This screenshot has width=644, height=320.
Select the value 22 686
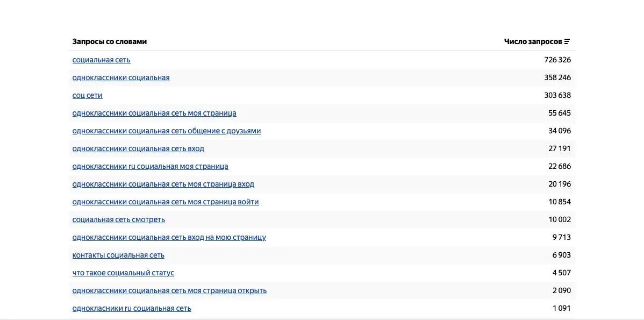tap(560, 166)
